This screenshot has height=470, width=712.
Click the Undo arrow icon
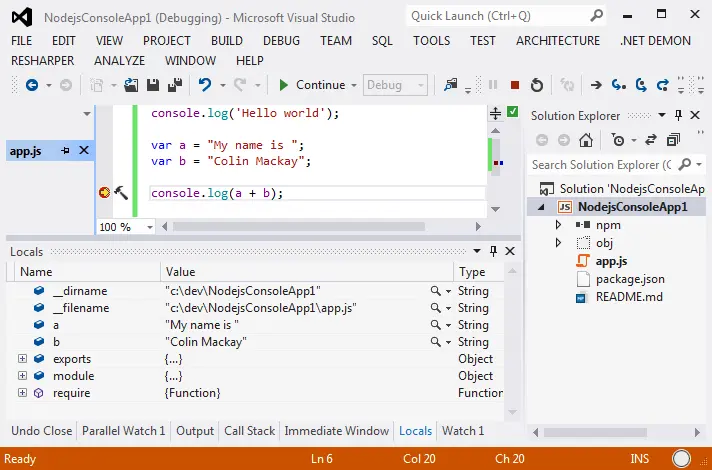coord(205,85)
